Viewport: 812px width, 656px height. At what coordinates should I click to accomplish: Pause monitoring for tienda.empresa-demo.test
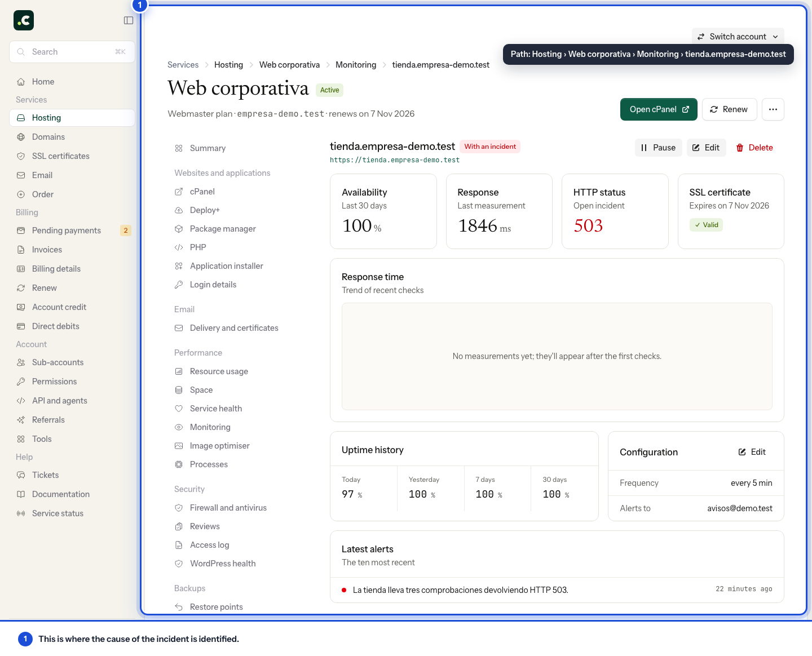coord(659,148)
